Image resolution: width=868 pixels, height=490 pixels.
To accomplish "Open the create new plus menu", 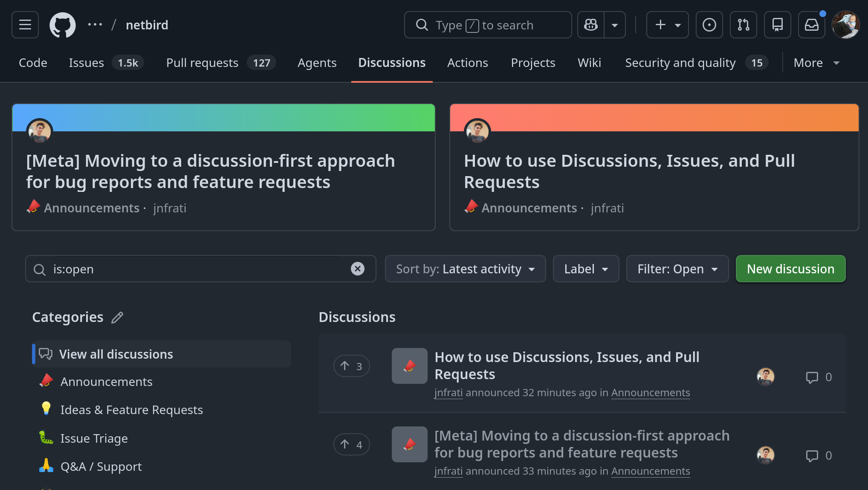I will [668, 25].
